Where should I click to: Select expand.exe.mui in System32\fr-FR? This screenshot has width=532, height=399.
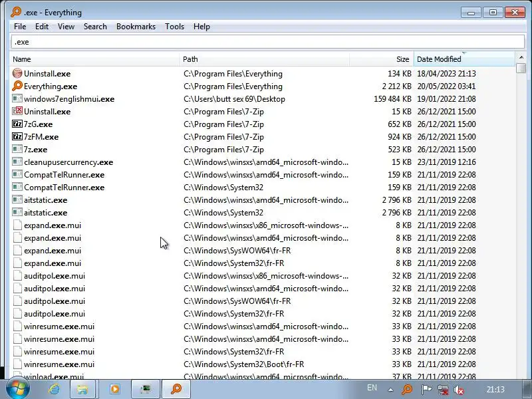53,263
